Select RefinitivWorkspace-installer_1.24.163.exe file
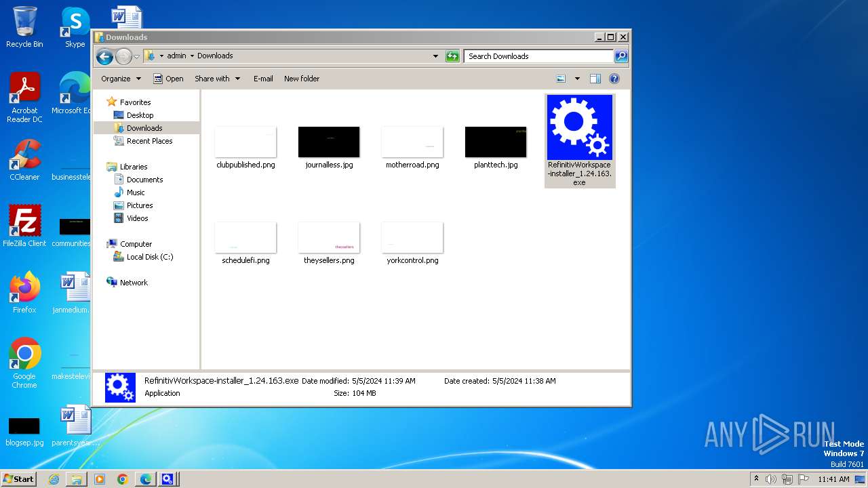This screenshot has height=488, width=868. pos(580,140)
